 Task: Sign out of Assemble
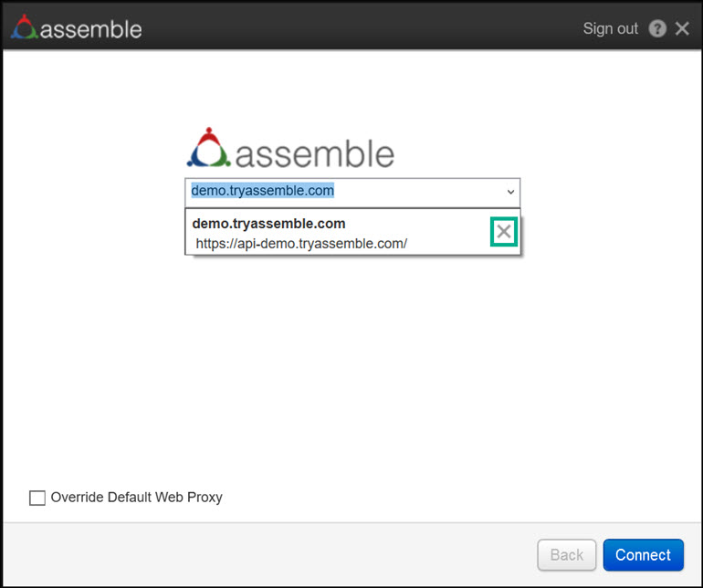pos(611,28)
